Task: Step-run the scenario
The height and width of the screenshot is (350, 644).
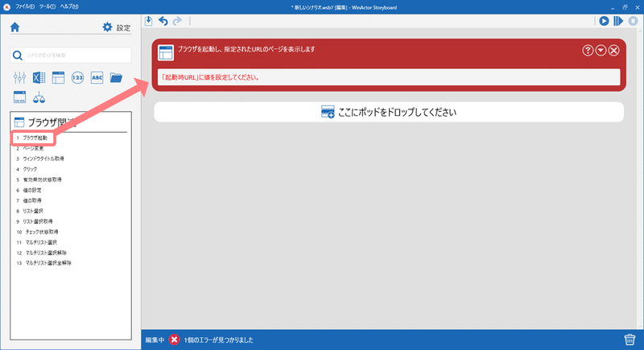Action: click(618, 21)
